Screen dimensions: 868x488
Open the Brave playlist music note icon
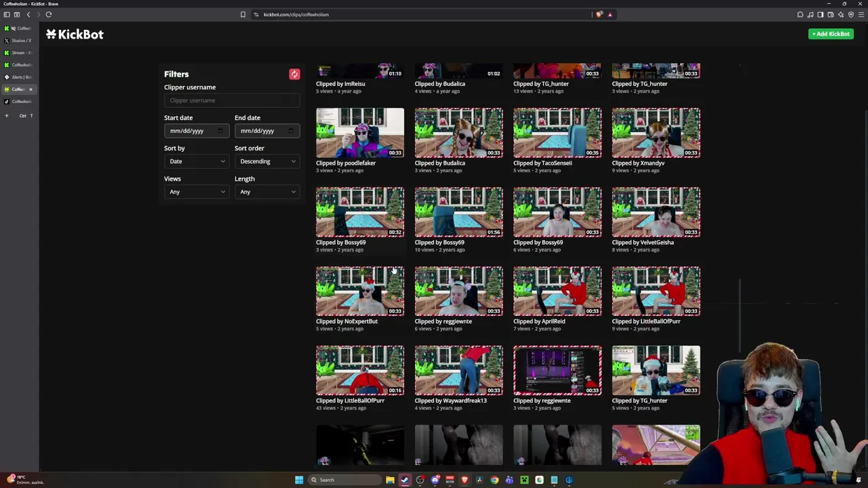810,14
